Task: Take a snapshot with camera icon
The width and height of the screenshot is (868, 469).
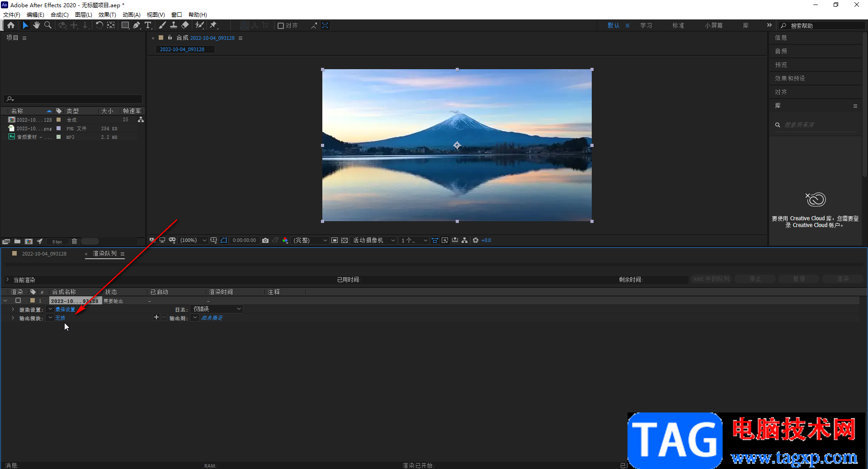Action: pyautogui.click(x=265, y=241)
